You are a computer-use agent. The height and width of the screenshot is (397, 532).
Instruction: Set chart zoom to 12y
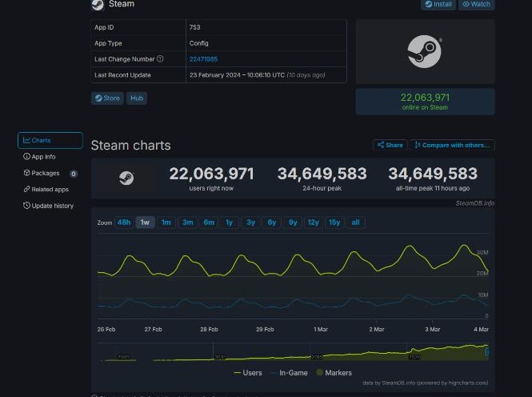pyautogui.click(x=313, y=223)
